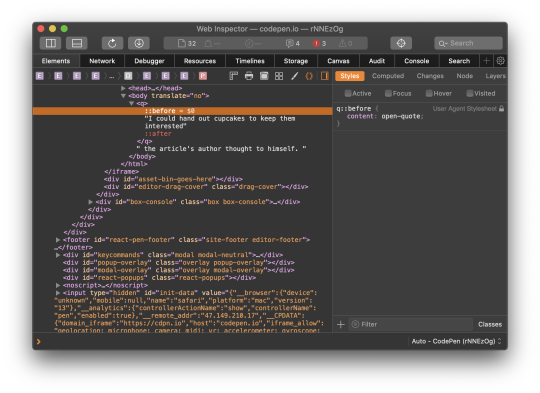Expand the noscript node
The image size is (540, 393).
point(58,285)
